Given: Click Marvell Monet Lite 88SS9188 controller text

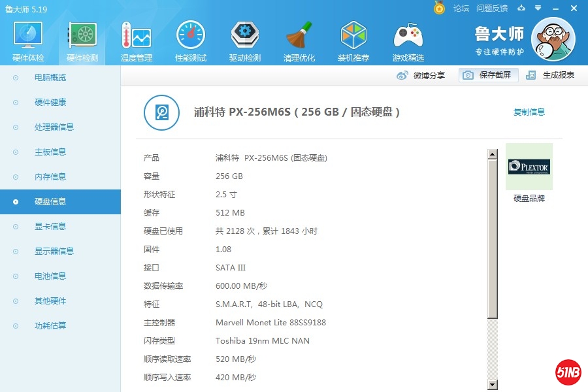Looking at the screenshot, I should [x=270, y=323].
